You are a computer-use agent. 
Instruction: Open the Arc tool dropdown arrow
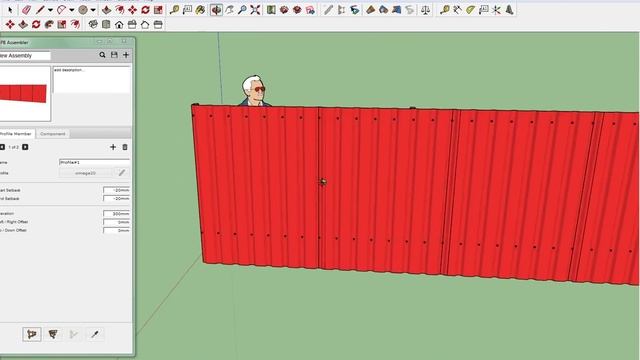click(x=71, y=10)
